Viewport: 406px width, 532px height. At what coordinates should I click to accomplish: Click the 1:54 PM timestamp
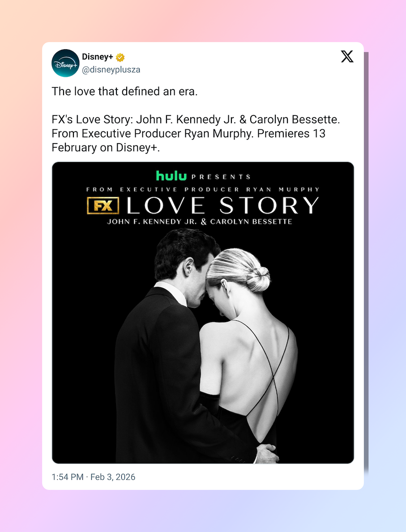coord(68,477)
